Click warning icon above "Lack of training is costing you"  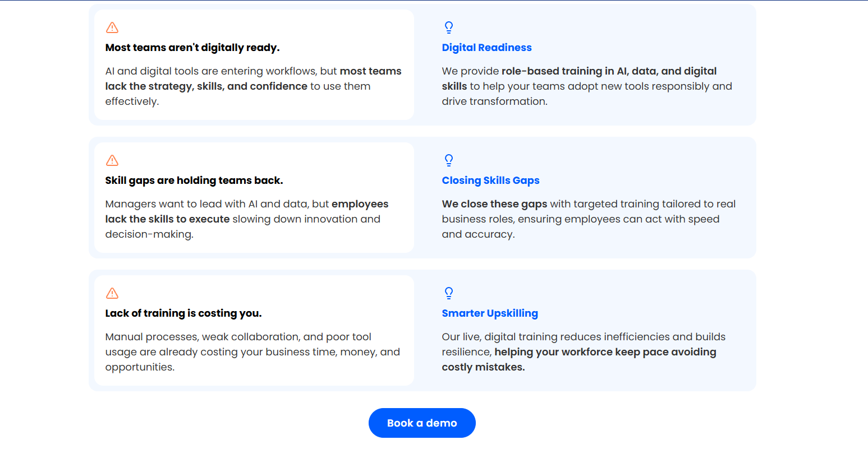112,293
